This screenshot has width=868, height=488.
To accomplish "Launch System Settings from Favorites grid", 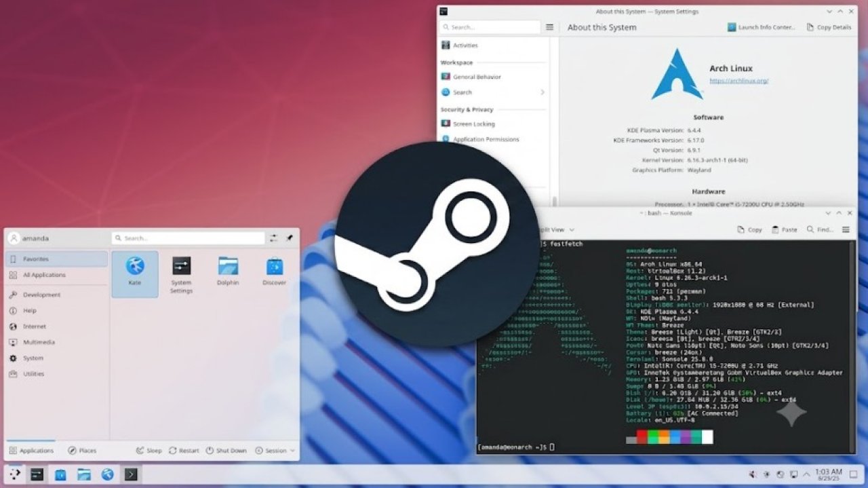I will pos(181,274).
